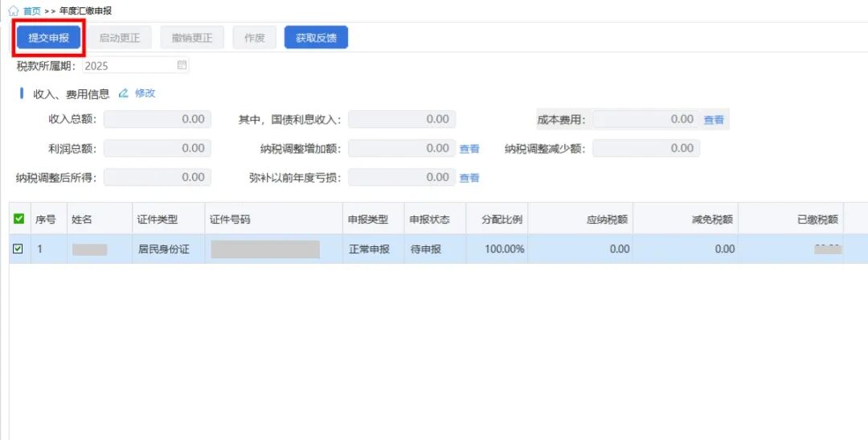
Task: Click 修改 link for income information
Action: pos(145,93)
